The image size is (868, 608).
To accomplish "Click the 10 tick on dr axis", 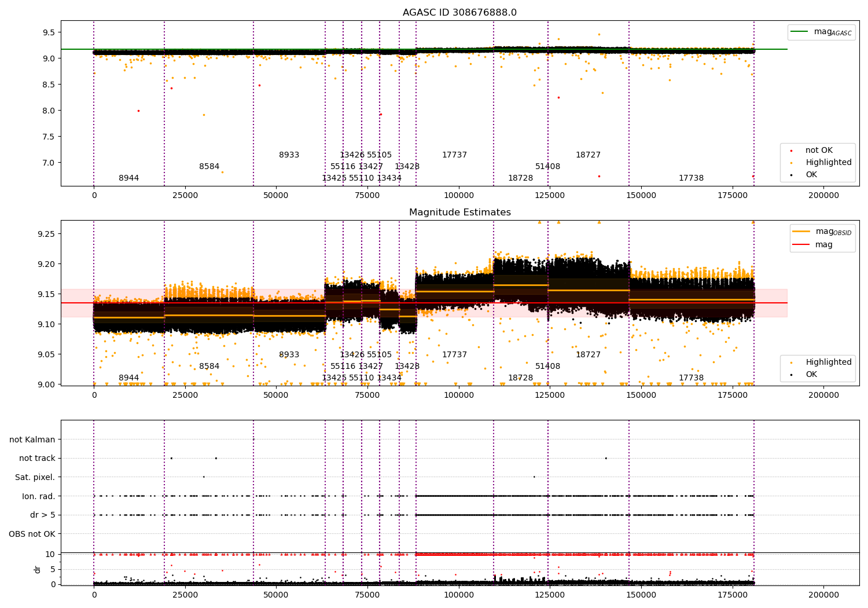I will coord(50,555).
